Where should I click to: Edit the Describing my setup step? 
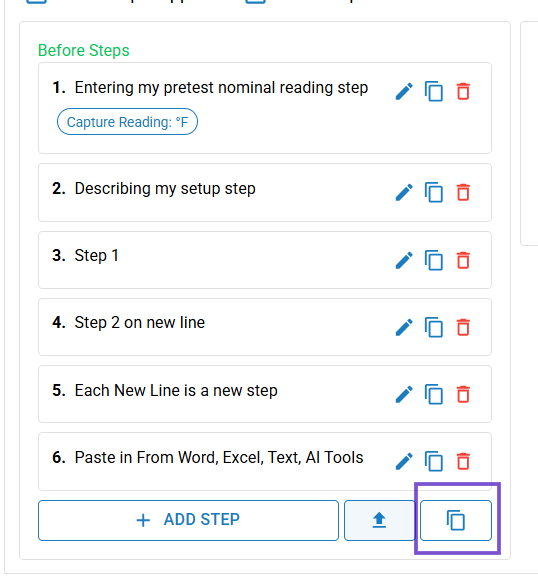tap(404, 192)
